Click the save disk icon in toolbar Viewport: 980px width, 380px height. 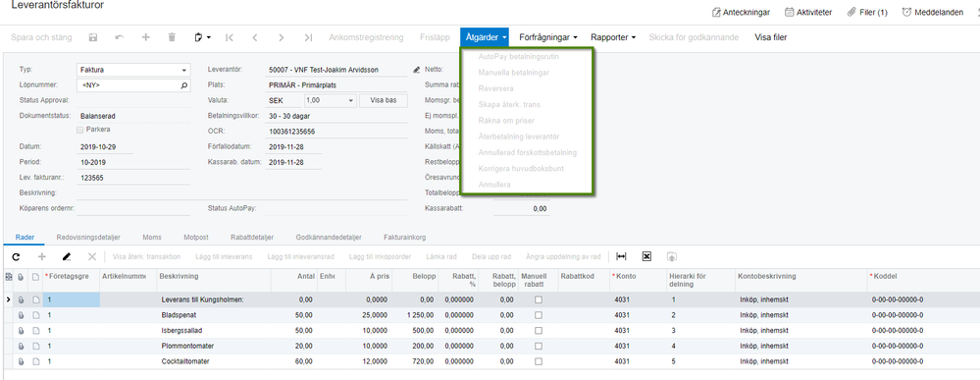[93, 37]
